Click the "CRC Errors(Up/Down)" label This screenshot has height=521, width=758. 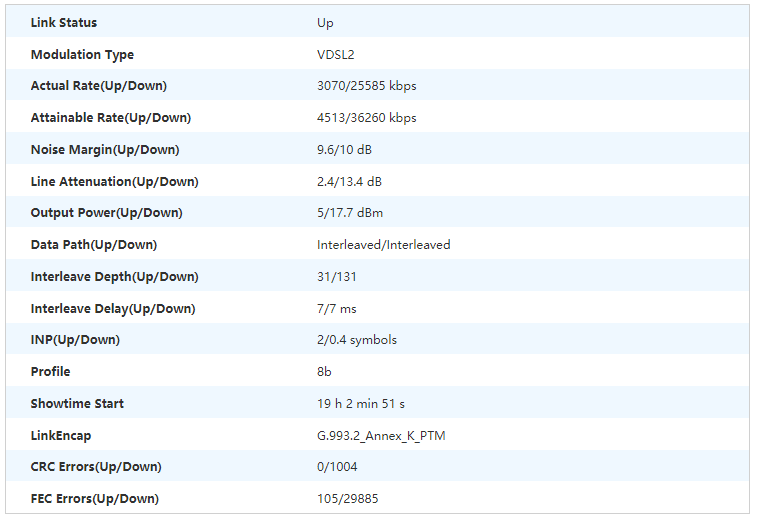(96, 467)
